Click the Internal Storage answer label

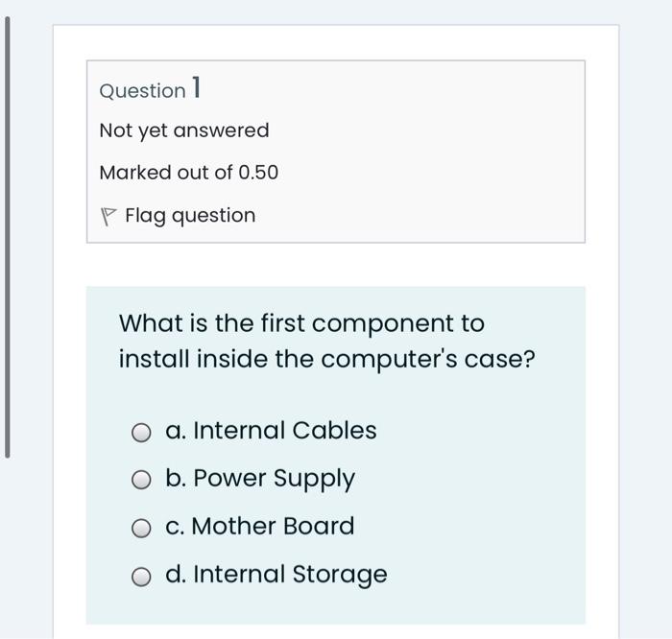click(290, 574)
